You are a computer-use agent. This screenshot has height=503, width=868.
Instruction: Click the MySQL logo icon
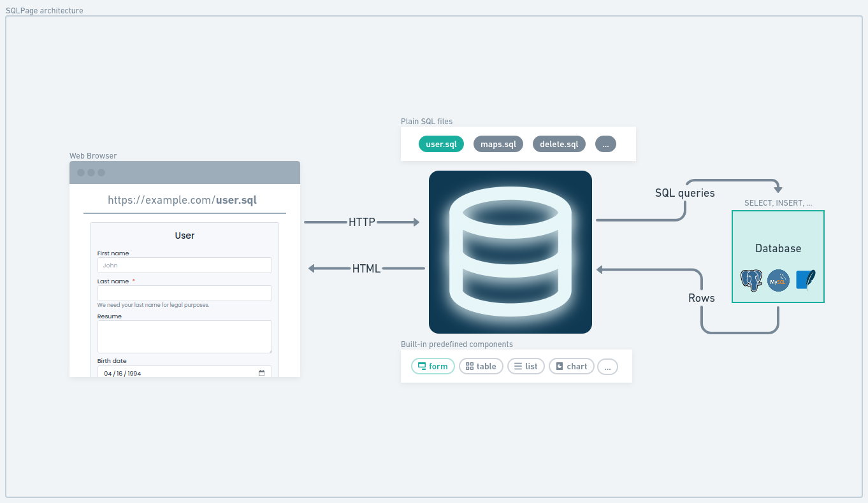point(779,281)
